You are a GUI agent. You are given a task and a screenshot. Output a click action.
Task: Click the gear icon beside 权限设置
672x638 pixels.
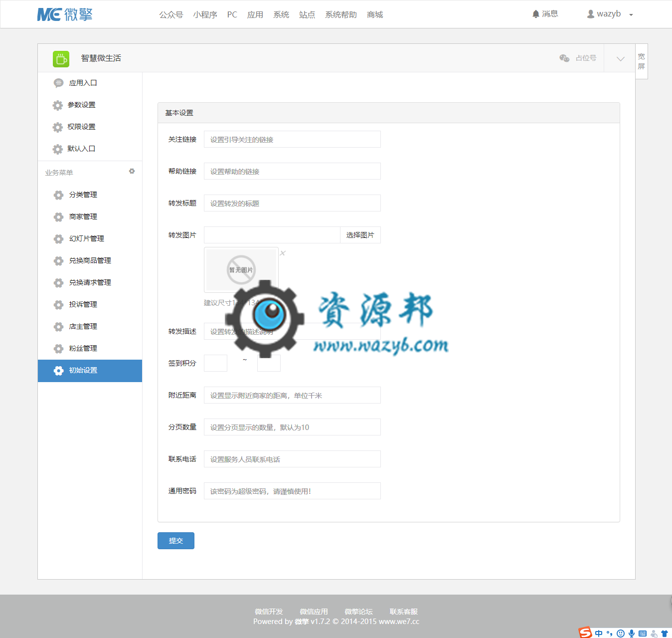(58, 127)
